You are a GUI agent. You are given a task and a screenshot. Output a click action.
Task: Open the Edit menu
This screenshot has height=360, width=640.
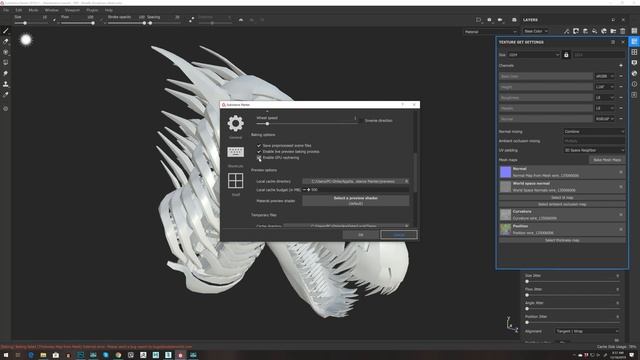[x=18, y=10]
